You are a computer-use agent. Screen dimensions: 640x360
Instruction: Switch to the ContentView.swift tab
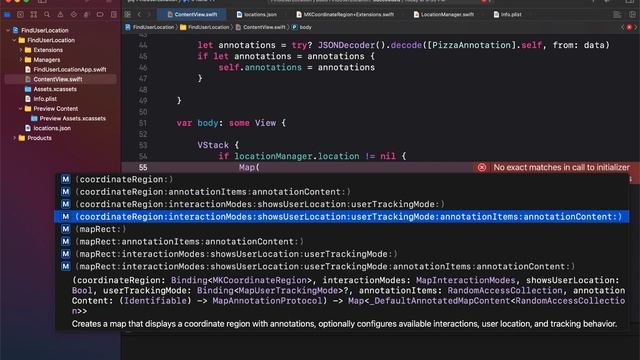(192, 14)
